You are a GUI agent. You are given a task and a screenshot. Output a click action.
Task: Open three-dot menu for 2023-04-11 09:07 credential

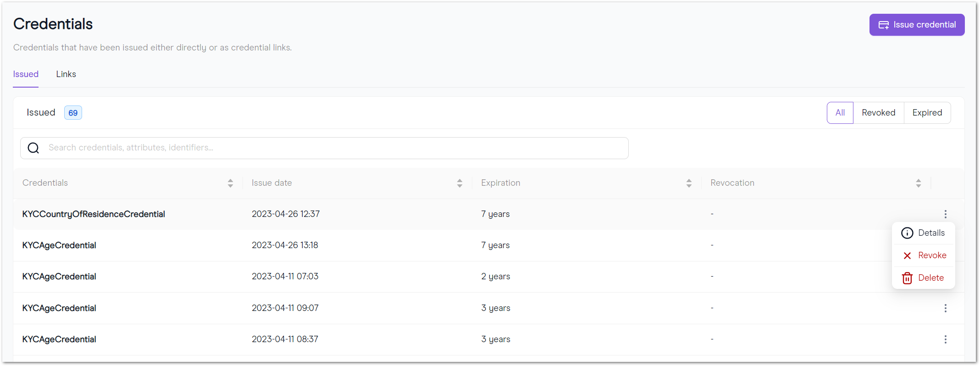pos(945,308)
